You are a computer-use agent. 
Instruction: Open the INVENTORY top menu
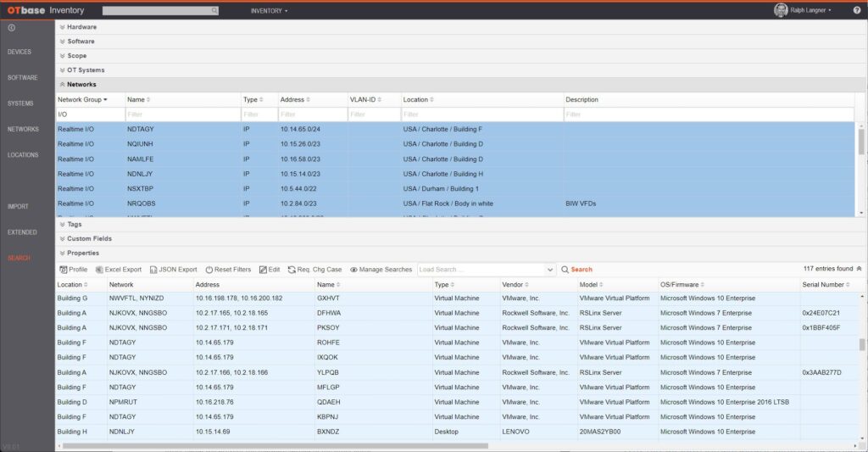click(269, 11)
